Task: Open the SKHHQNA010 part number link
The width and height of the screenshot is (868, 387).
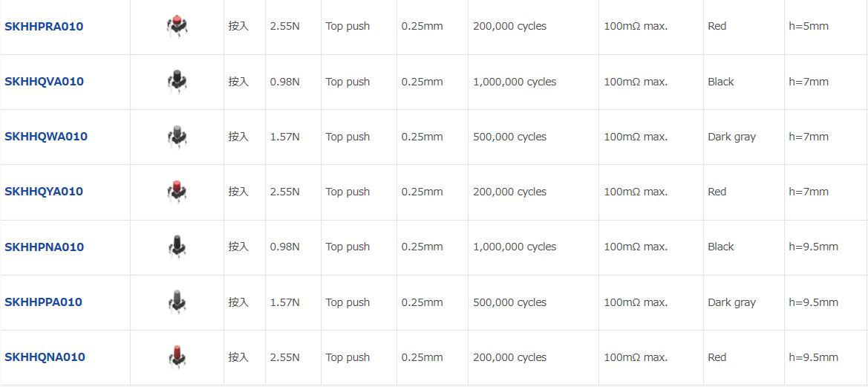Action: pyautogui.click(x=45, y=357)
